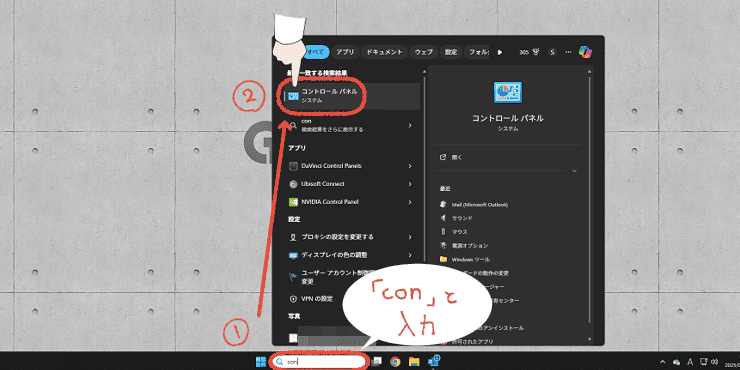Open Ubisoft Connect app icon
This screenshot has height=370, width=740.
(293, 184)
